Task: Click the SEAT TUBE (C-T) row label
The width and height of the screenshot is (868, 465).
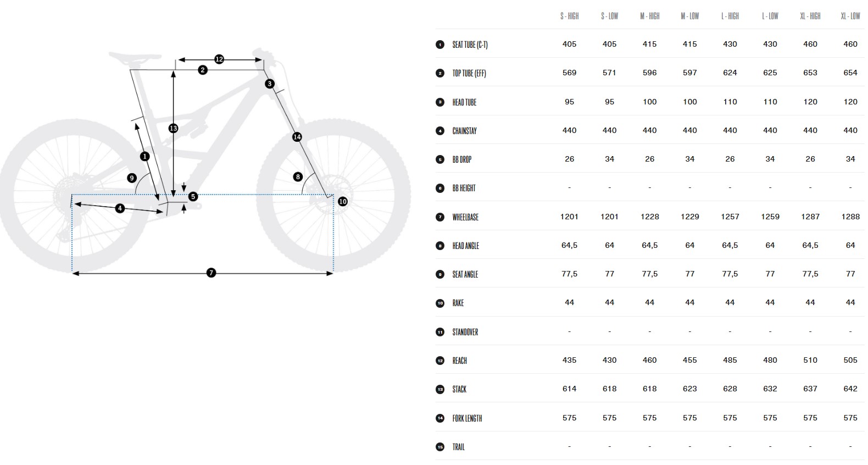Action: coord(470,45)
